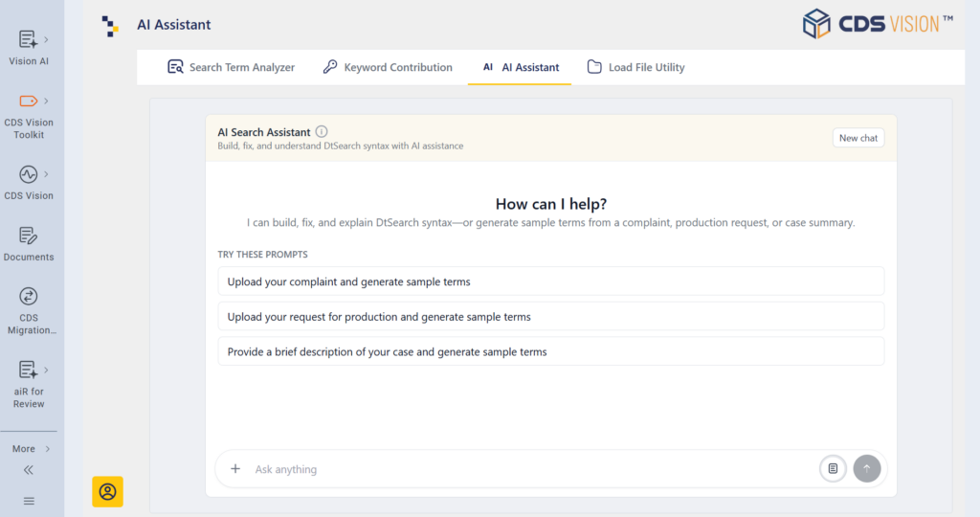Focus the Ask anything input field

tap(531, 469)
